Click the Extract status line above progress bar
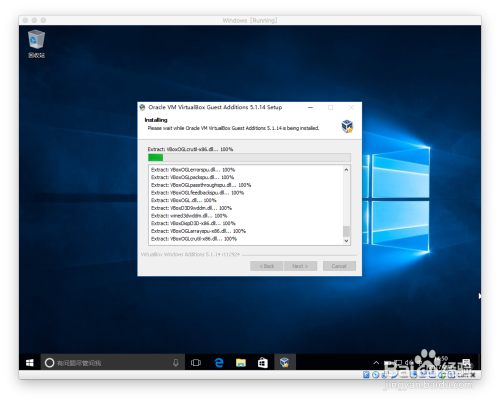The height and width of the screenshot is (402, 500). (190, 149)
